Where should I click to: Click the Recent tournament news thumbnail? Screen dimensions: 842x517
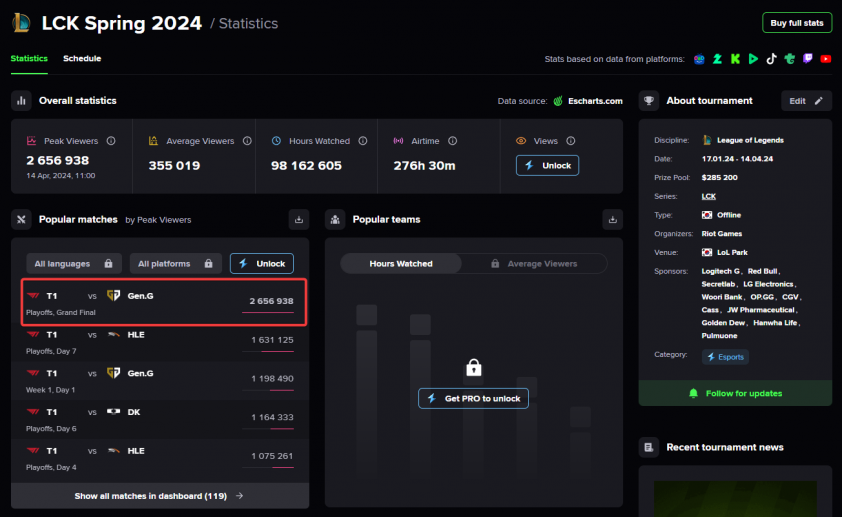click(735, 499)
